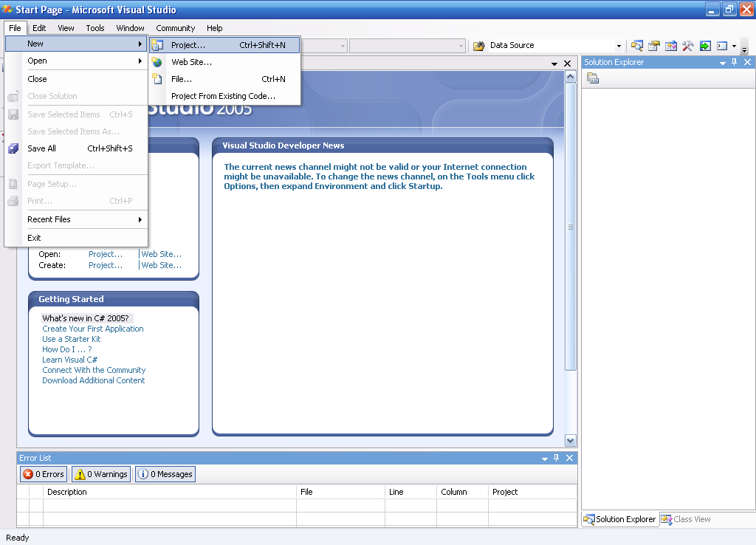Toggle the 0 Messages filter
The height and width of the screenshot is (545, 756).
click(165, 474)
